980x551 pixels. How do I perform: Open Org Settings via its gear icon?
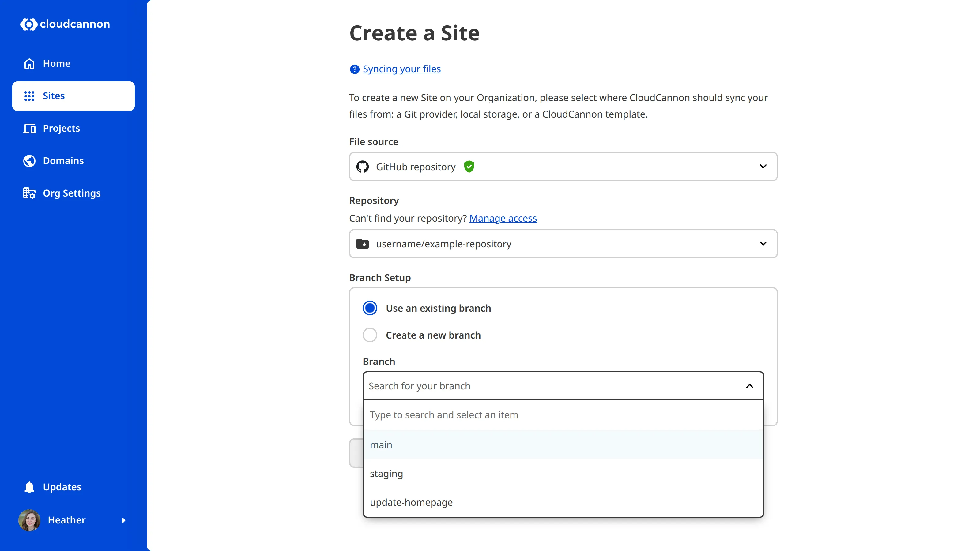click(x=29, y=193)
